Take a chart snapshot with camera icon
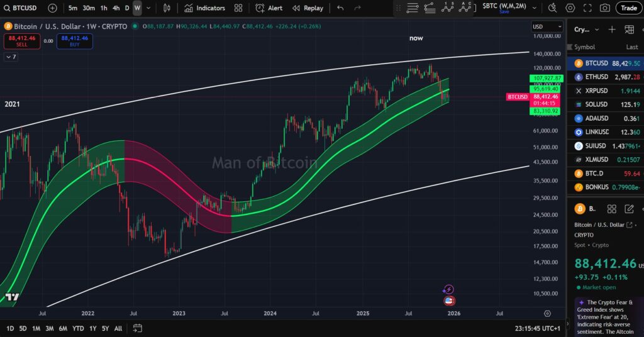644x337 pixels. pos(604,8)
